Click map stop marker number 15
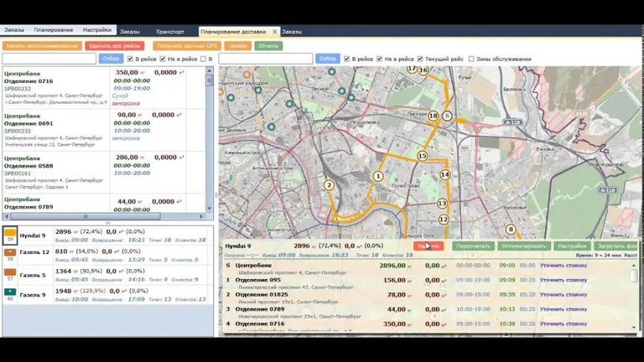 tap(422, 156)
